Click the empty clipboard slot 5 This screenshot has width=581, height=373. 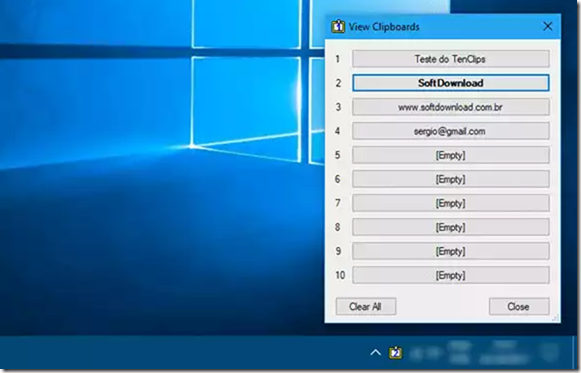451,155
